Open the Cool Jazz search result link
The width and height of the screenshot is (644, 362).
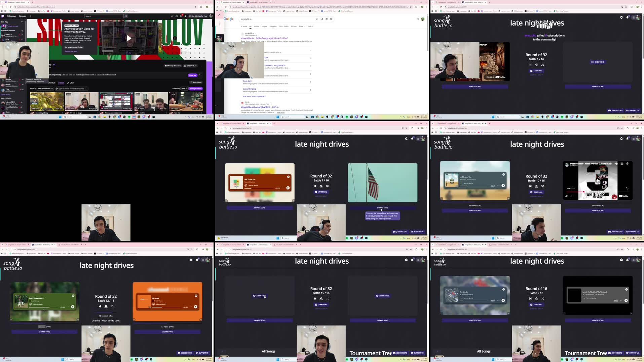pyautogui.click(x=247, y=81)
